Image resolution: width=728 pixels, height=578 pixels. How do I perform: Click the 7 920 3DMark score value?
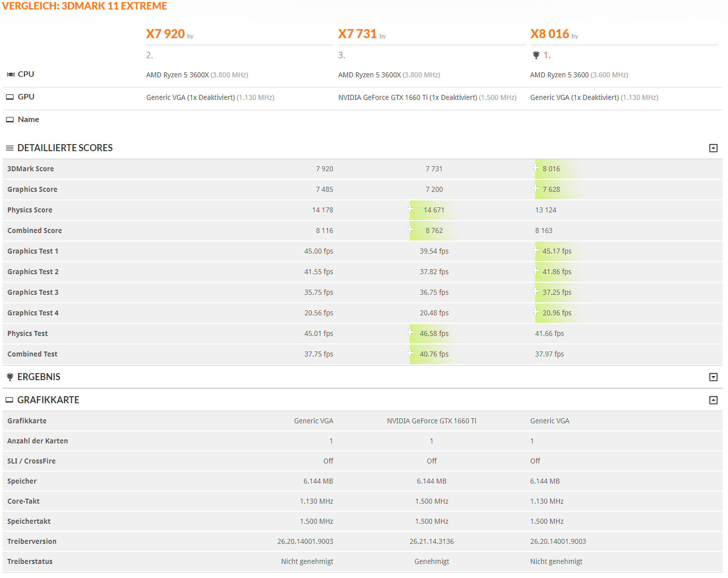324,169
